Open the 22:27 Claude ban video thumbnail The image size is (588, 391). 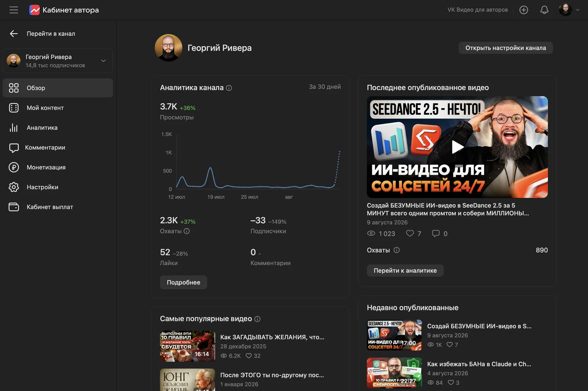[394, 373]
